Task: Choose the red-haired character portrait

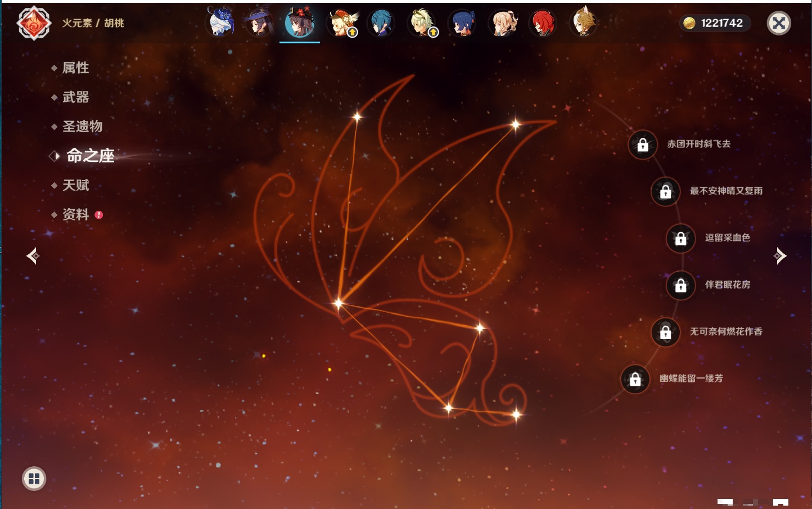Action: (543, 22)
